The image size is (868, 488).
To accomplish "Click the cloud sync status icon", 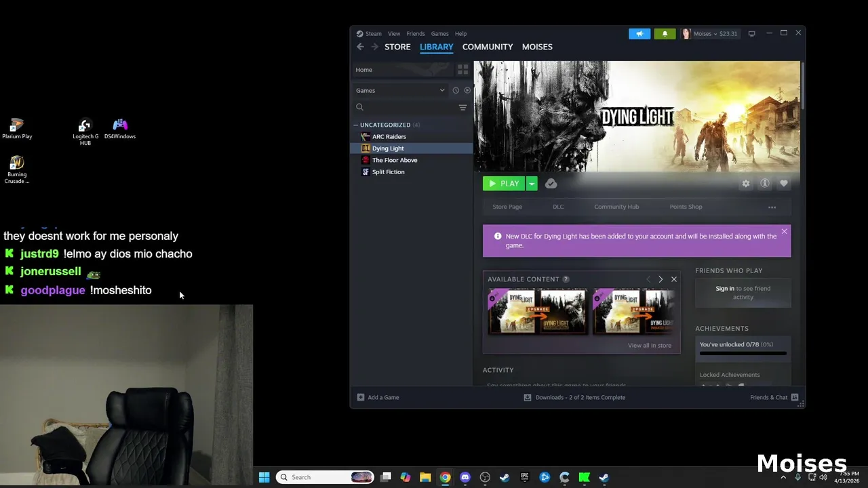I will tap(551, 184).
